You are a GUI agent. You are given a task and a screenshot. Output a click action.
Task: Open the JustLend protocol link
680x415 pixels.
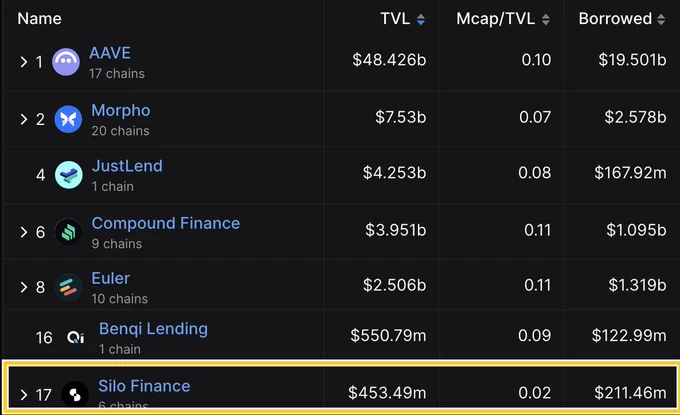[127, 166]
